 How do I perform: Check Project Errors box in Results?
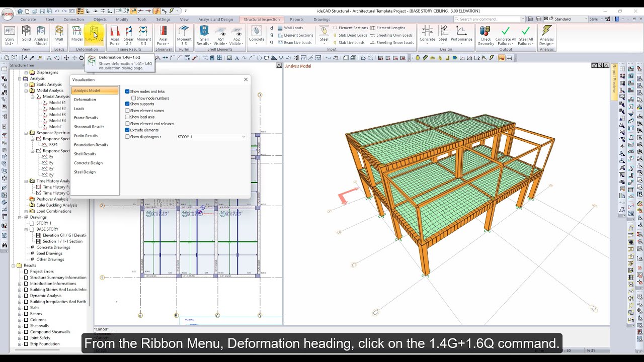26,271
